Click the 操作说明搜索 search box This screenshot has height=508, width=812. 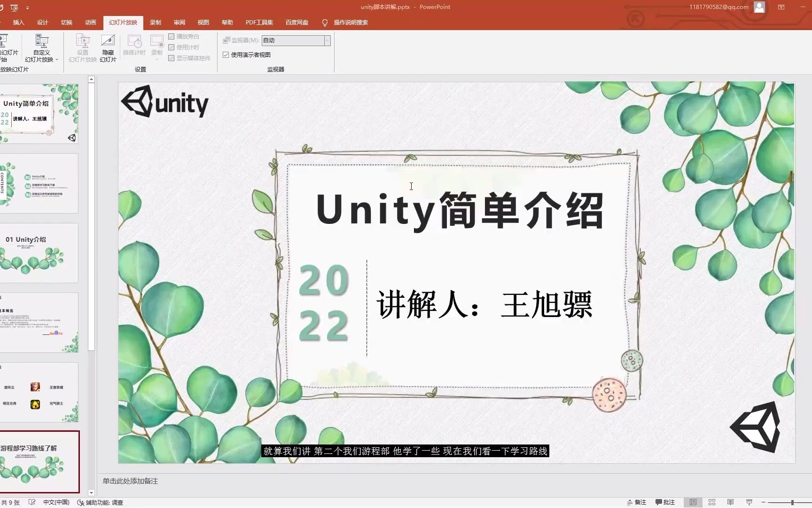(351, 23)
